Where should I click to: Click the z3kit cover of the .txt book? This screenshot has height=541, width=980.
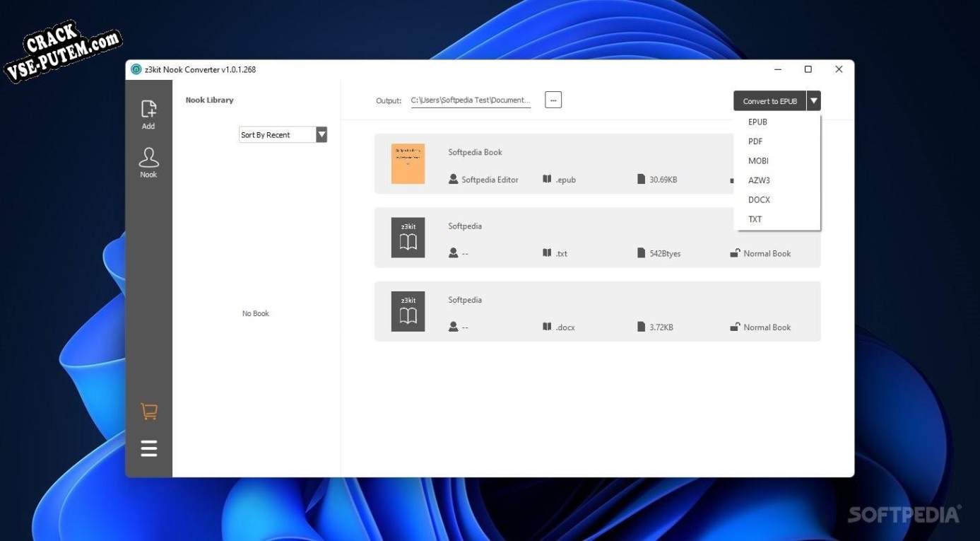click(408, 238)
